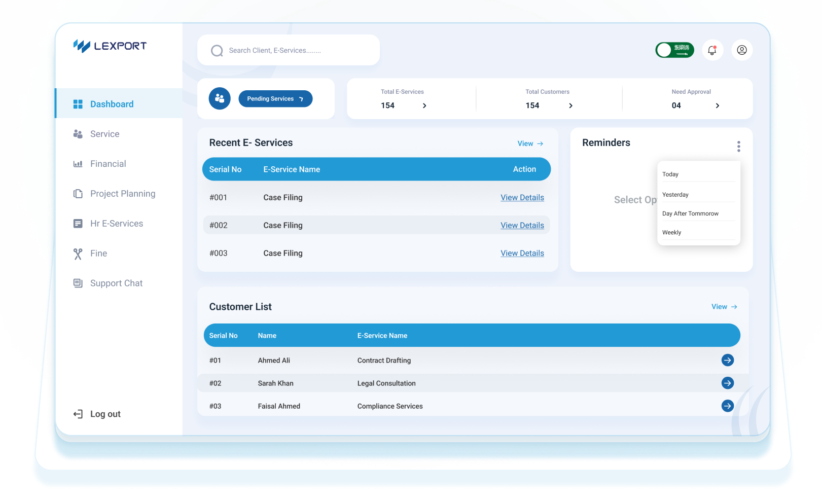Viewport: 822px width, 504px height.
Task: Open arrow icon for Faisal Ahmed row
Action: 727,406
